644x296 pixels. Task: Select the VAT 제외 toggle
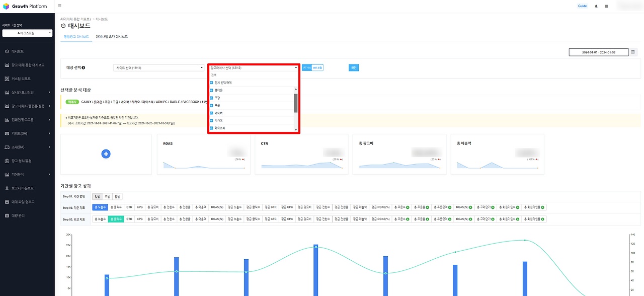tap(306, 67)
